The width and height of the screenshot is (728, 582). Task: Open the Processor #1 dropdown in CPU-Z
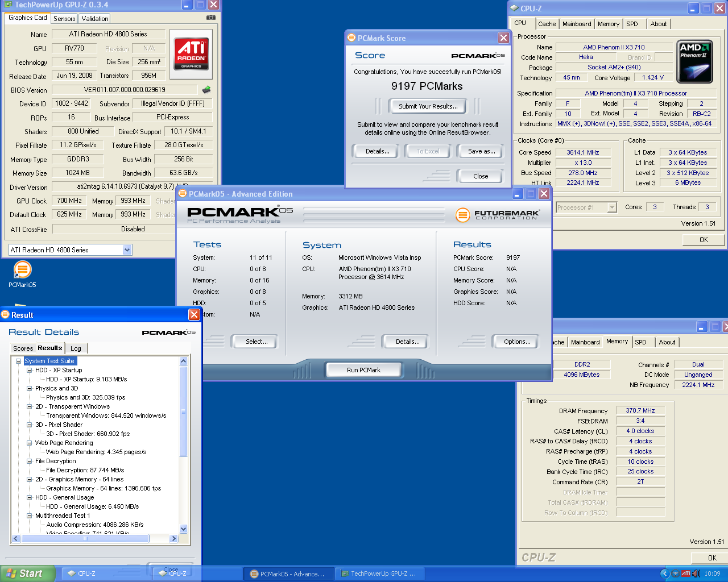tap(612, 207)
